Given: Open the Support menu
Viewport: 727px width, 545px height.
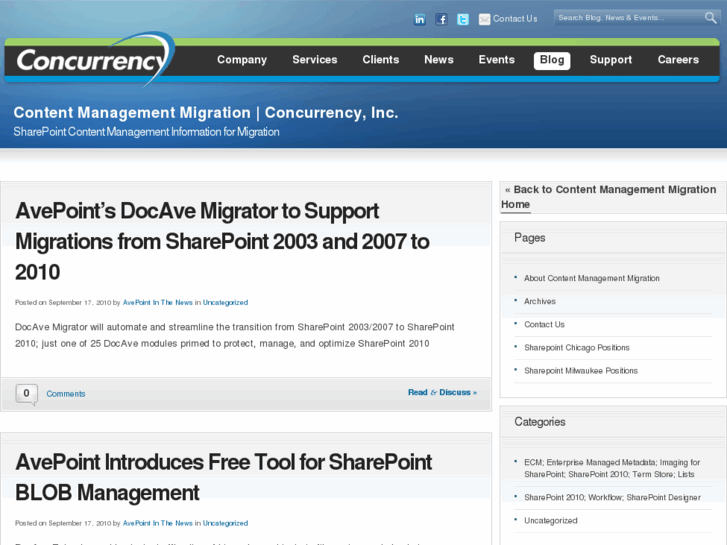Looking at the screenshot, I should coord(611,60).
